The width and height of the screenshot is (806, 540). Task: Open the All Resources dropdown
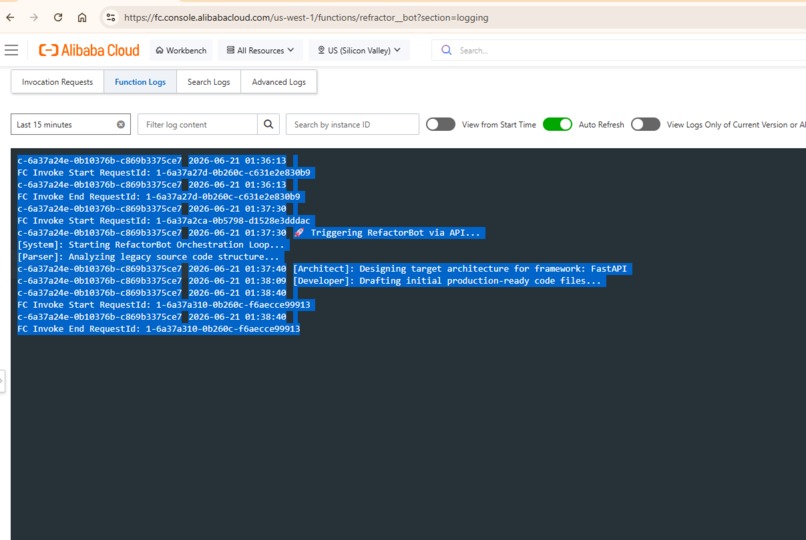(261, 50)
